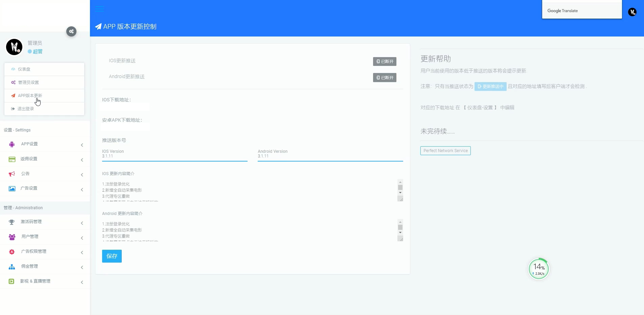This screenshot has width=644, height=315.
Task: Select APP版本更新 menu entry
Action: [44, 96]
